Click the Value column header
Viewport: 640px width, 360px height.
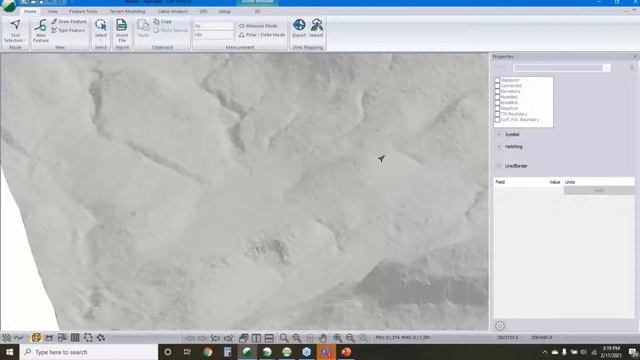tap(554, 182)
